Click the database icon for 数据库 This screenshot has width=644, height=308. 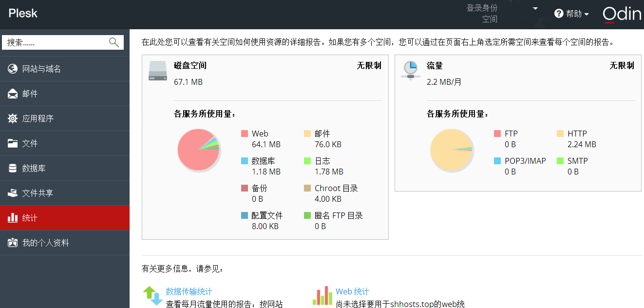click(13, 168)
